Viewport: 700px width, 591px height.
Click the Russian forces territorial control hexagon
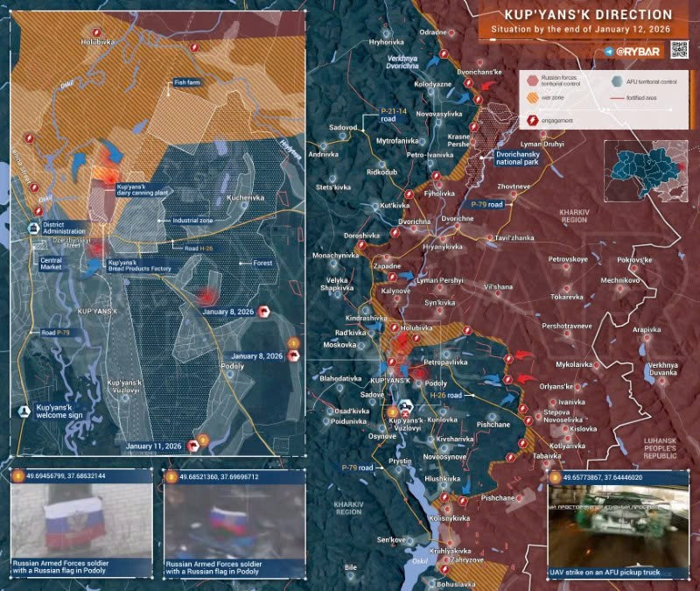pyautogui.click(x=531, y=80)
